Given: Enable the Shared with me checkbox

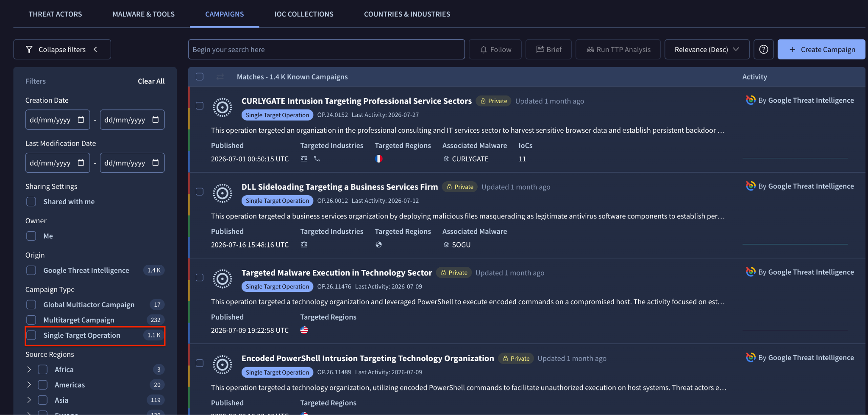Looking at the screenshot, I should click(x=31, y=202).
